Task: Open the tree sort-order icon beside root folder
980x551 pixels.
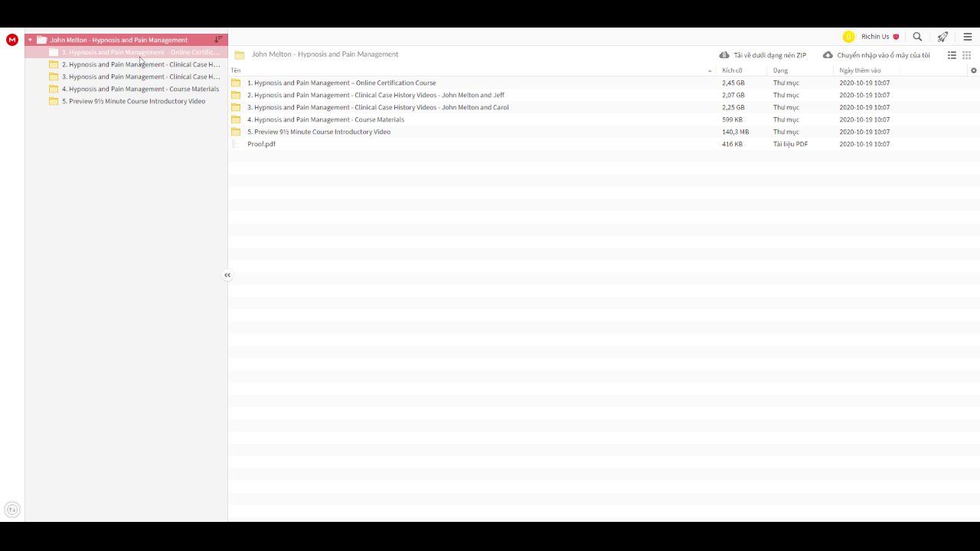Action: 218,40
